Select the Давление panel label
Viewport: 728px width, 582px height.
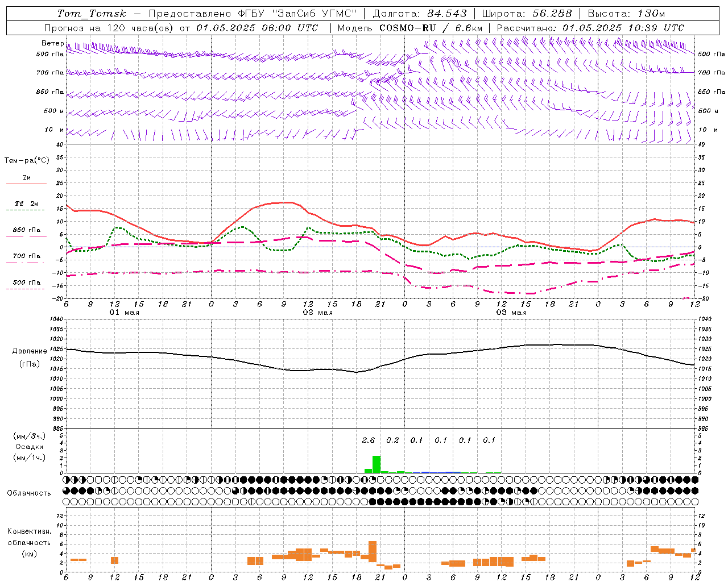click(30, 351)
